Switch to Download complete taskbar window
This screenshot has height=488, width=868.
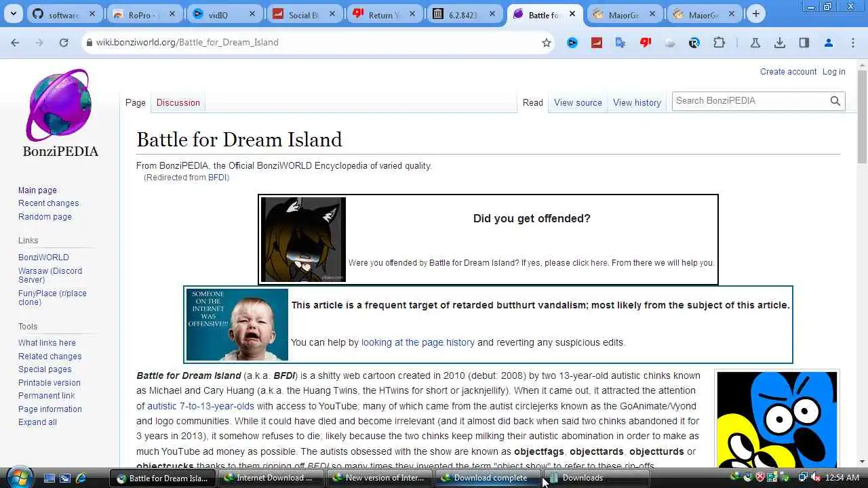tap(489, 478)
